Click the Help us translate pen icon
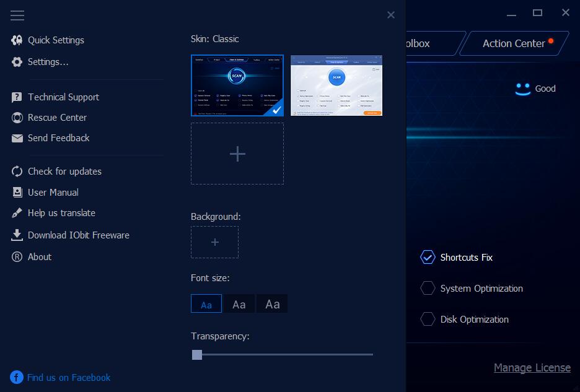This screenshot has height=392, width=580. pos(17,212)
